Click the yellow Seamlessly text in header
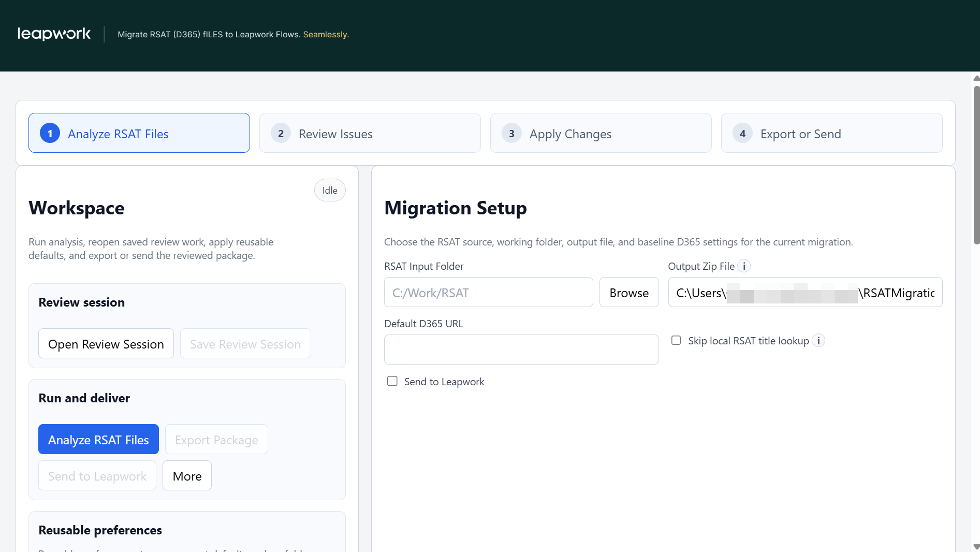Image resolution: width=980 pixels, height=552 pixels. click(x=325, y=34)
